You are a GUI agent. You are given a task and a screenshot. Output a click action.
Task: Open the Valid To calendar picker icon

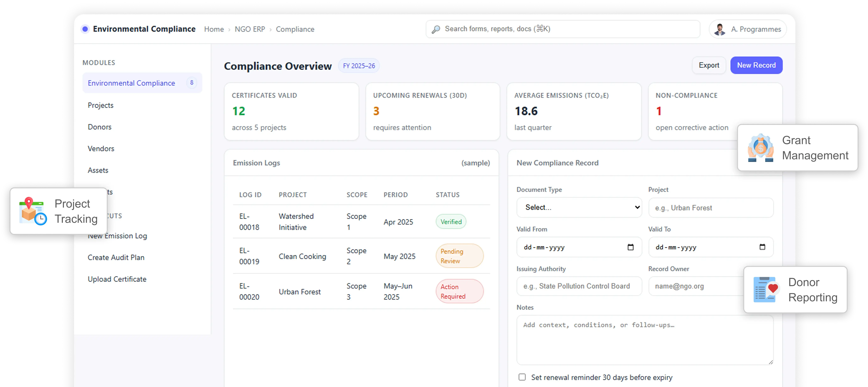pyautogui.click(x=762, y=247)
